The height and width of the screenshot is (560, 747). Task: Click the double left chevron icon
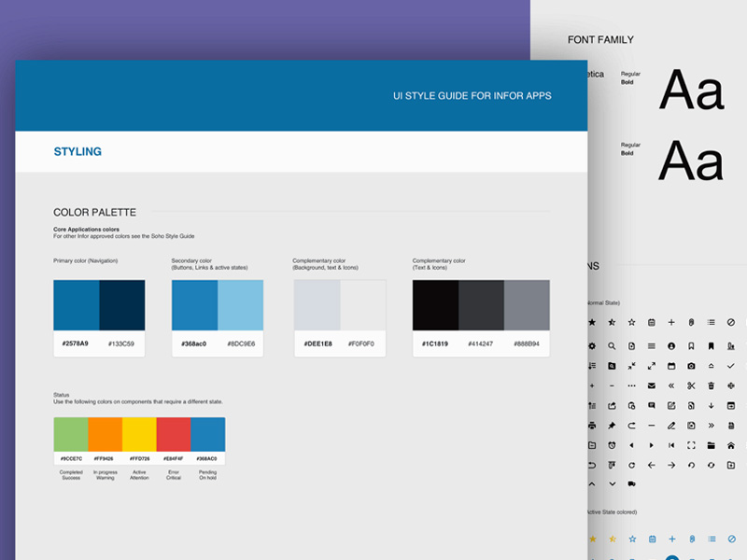coord(671,385)
